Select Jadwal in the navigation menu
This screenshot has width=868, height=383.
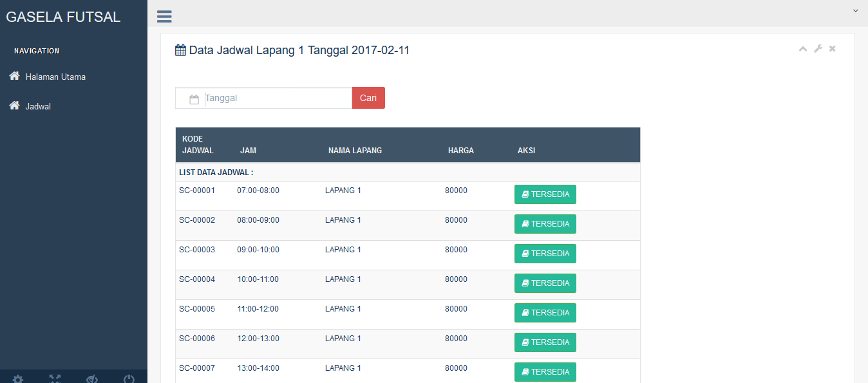point(37,106)
